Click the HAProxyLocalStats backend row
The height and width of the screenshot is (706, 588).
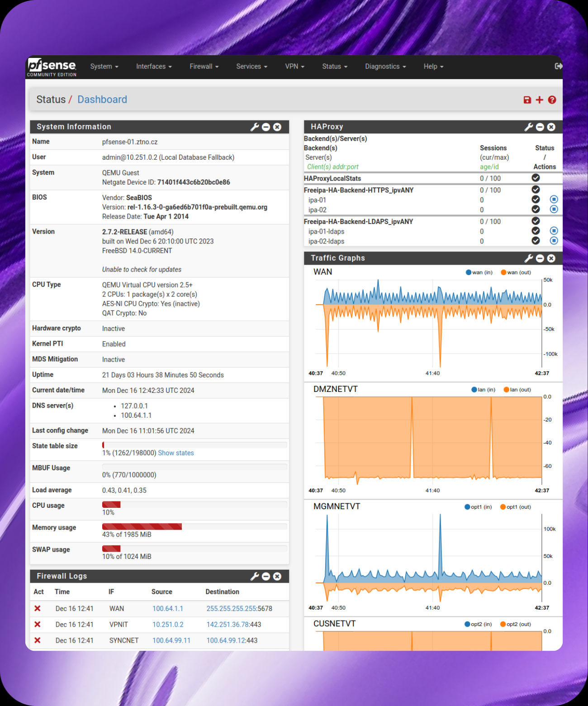433,178
